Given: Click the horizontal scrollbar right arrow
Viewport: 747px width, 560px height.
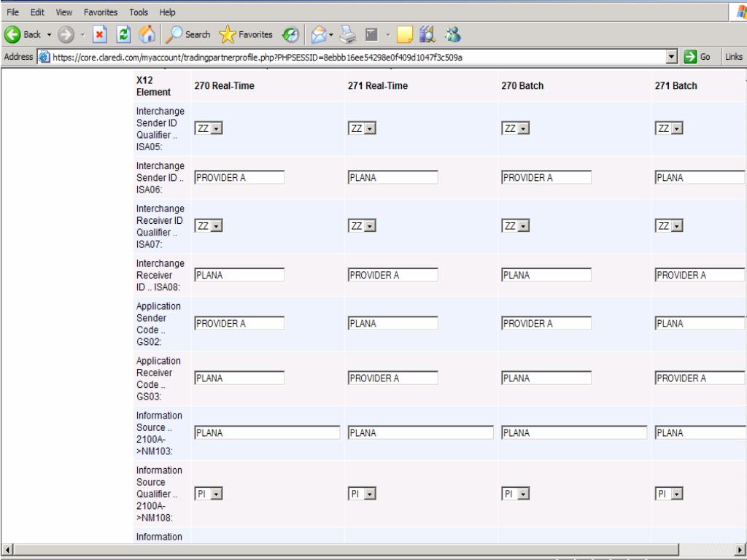Looking at the screenshot, I should [741, 549].
